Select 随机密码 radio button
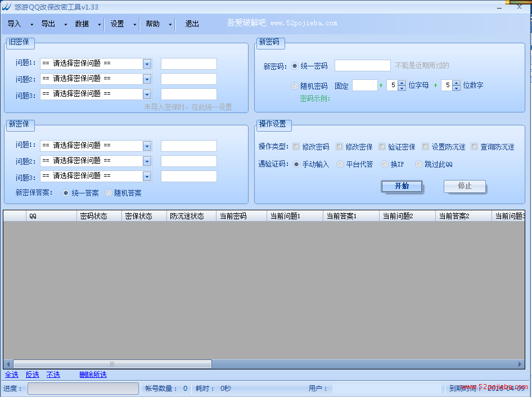This screenshot has height=397, width=532. tap(295, 86)
